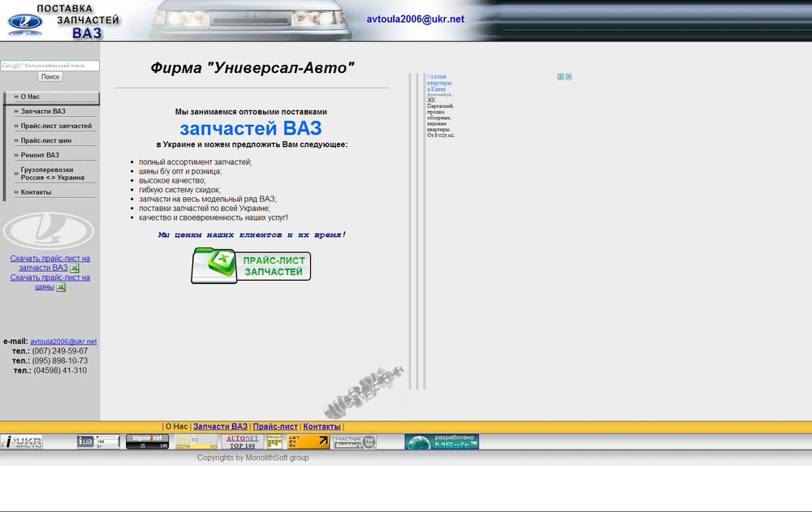Click footer link 'Запчасти ВАЗ'
The image size is (812, 512).
tap(220, 427)
